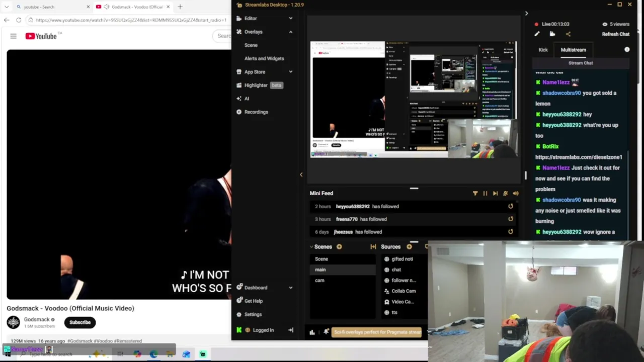
Task: Click the Kick Logged In account icon
Action: [239, 330]
